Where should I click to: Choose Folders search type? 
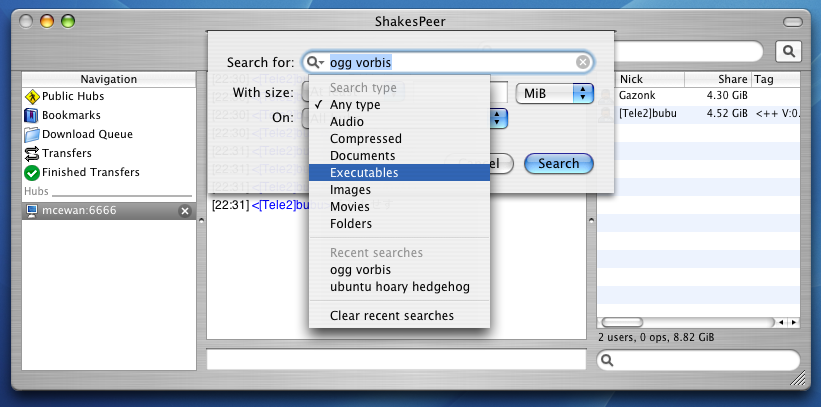[x=399, y=224]
